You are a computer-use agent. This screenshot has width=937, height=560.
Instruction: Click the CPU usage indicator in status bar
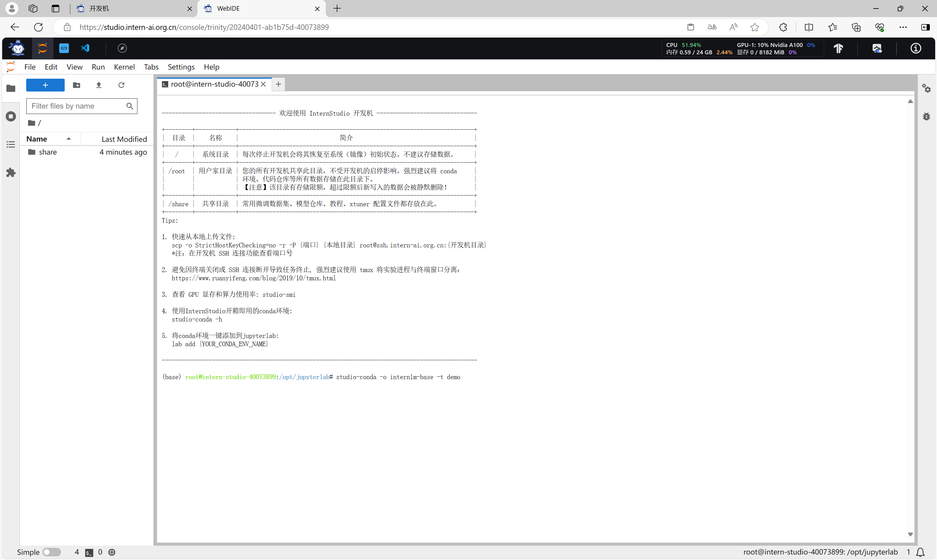point(680,44)
